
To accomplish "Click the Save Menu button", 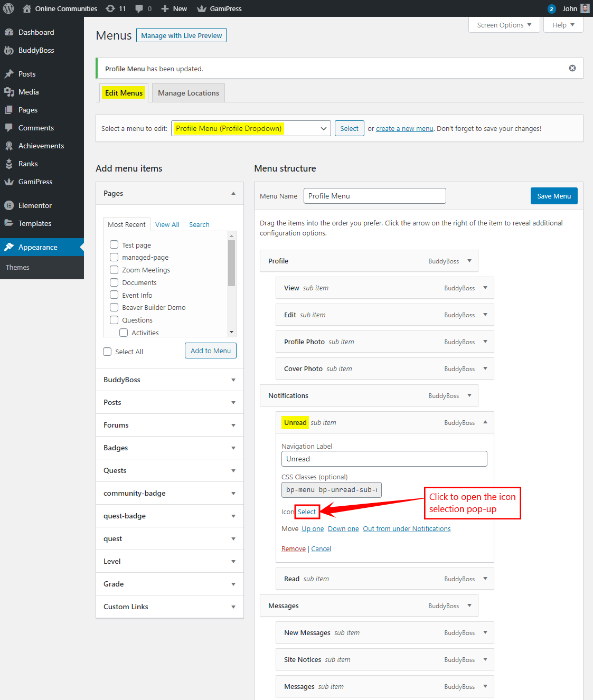I will click(x=553, y=196).
